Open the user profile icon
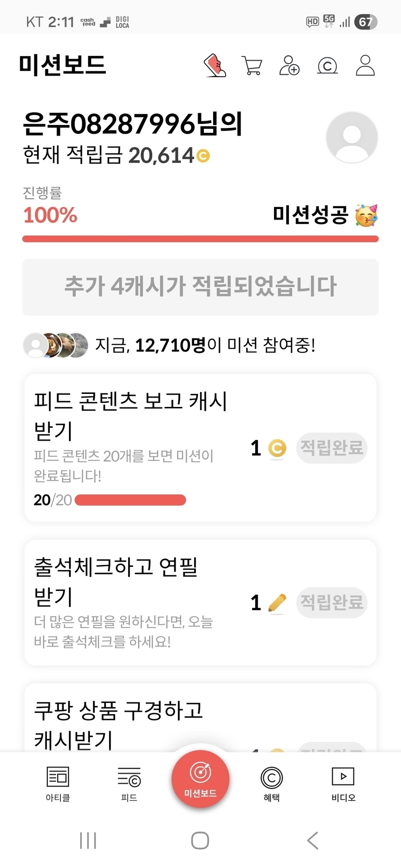The height and width of the screenshot is (868, 401). (365, 66)
